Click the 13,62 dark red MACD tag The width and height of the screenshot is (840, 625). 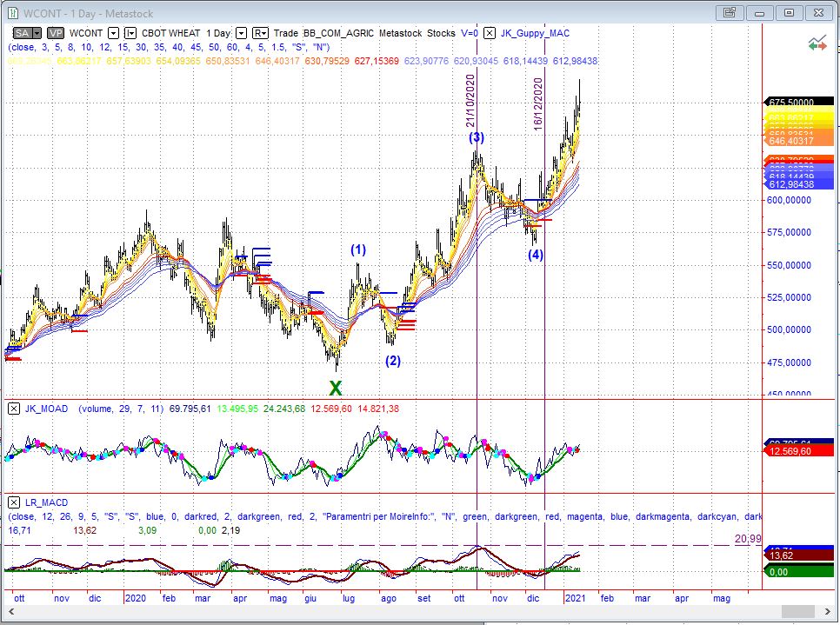pos(798,555)
